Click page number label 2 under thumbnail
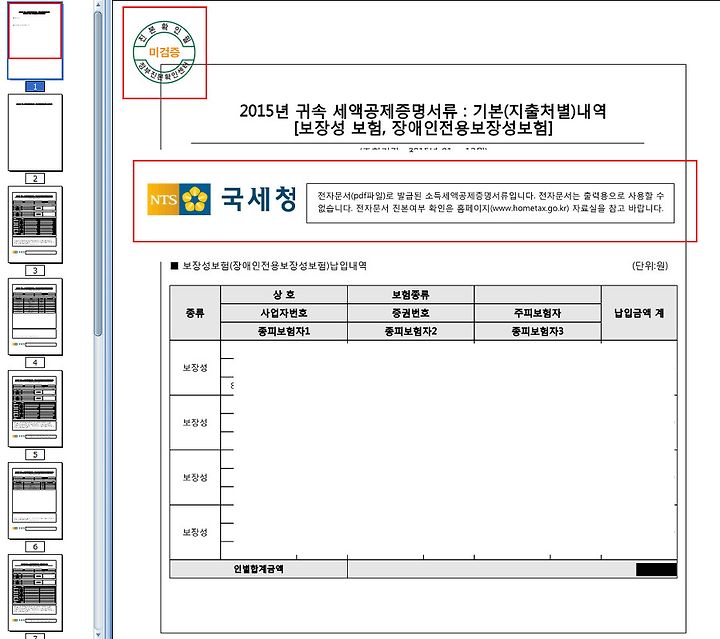This screenshot has height=639, width=720. 35,179
